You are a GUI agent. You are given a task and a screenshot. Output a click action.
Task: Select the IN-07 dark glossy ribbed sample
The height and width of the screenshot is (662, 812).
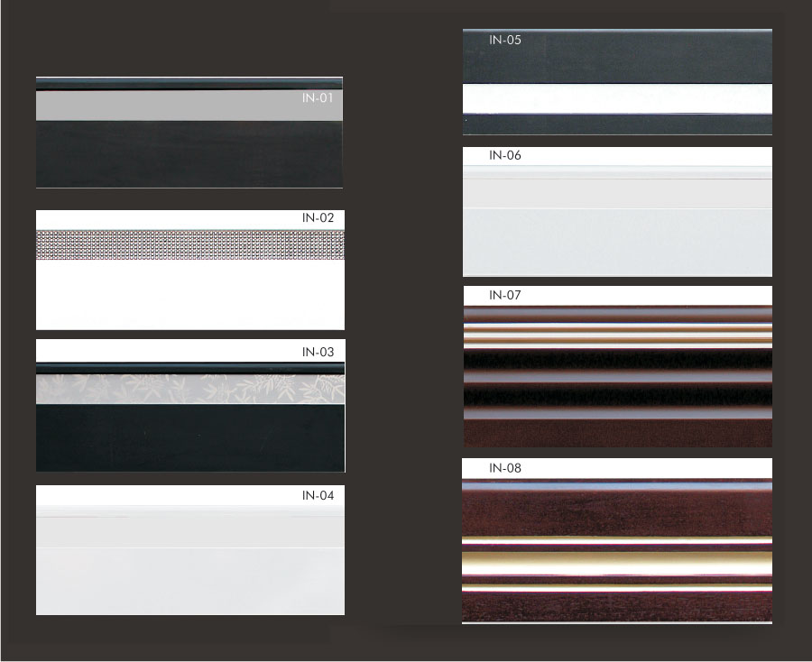(x=617, y=366)
